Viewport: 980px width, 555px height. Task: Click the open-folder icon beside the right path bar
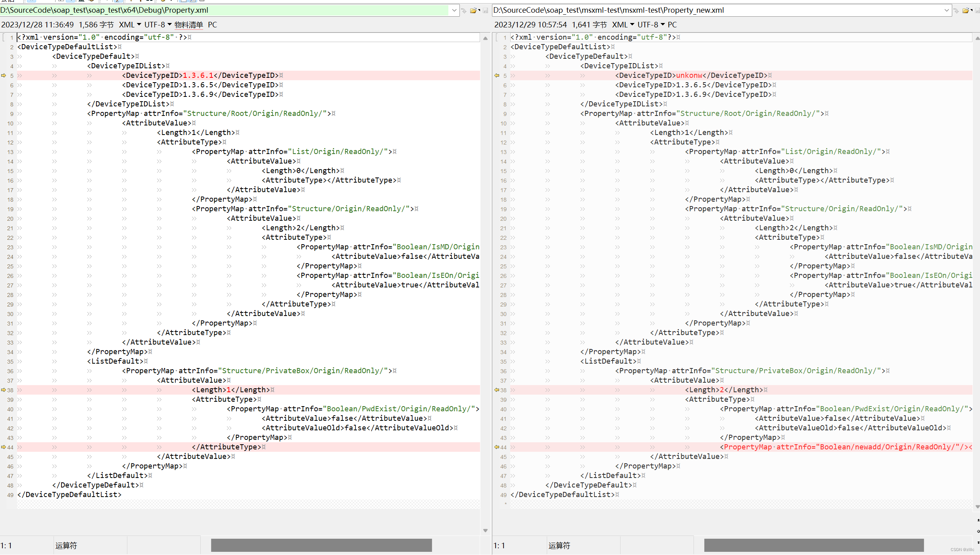[966, 10]
